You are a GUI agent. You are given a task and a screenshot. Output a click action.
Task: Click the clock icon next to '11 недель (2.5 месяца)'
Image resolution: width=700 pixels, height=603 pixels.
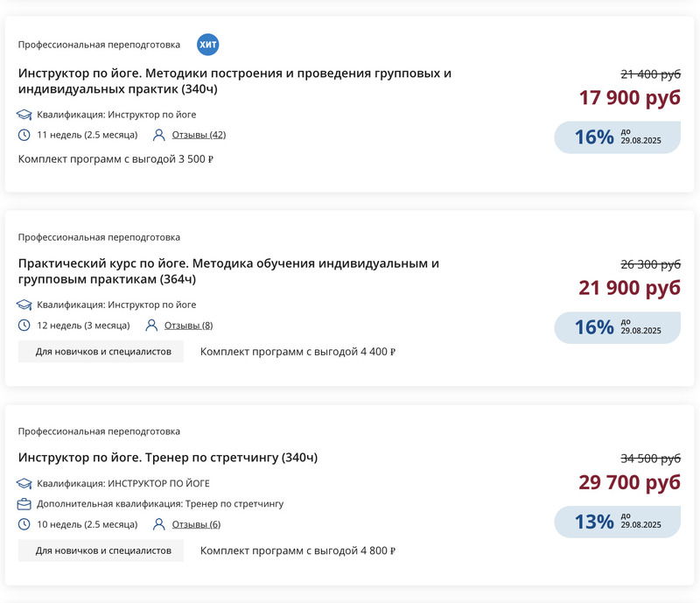24,136
